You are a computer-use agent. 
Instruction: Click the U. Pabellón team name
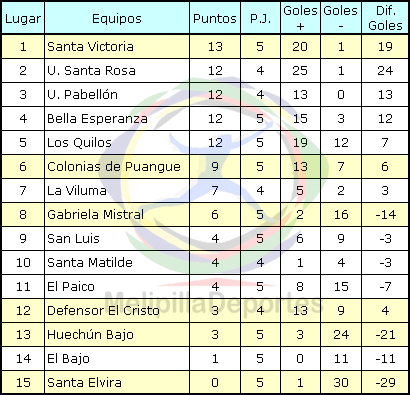82,94
